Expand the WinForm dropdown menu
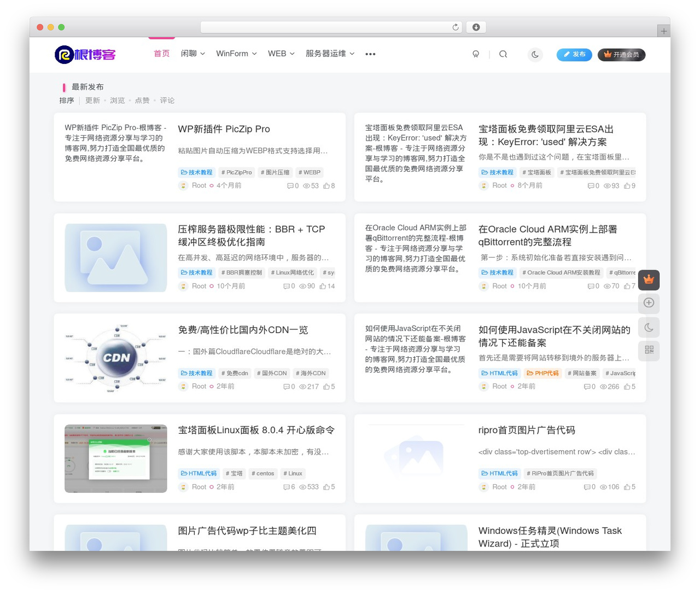 pos(236,54)
